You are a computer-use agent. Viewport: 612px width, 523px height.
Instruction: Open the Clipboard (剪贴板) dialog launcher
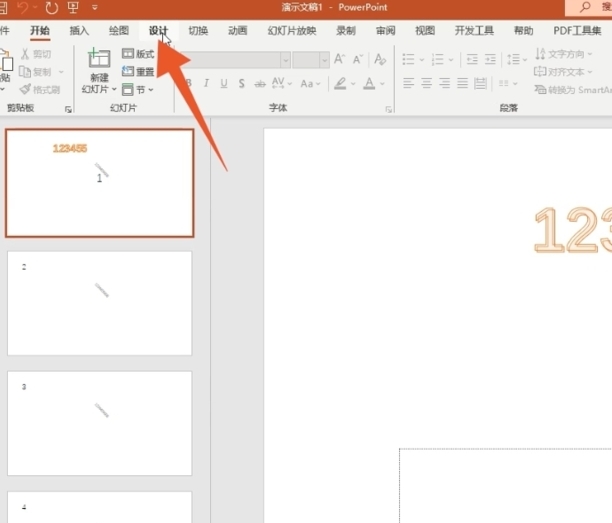tap(68, 110)
